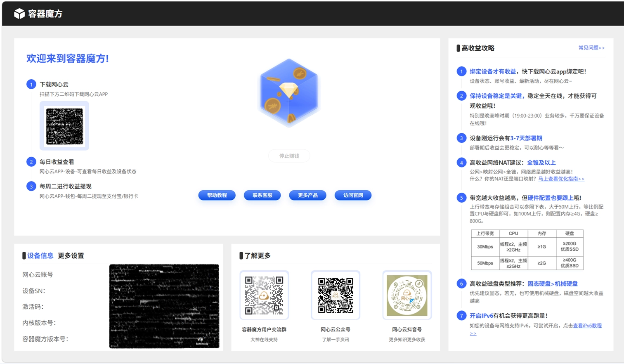Viewport: 624px width, 364px height.
Task: Click the 容器魔方 cube logo icon
Action: tap(19, 14)
